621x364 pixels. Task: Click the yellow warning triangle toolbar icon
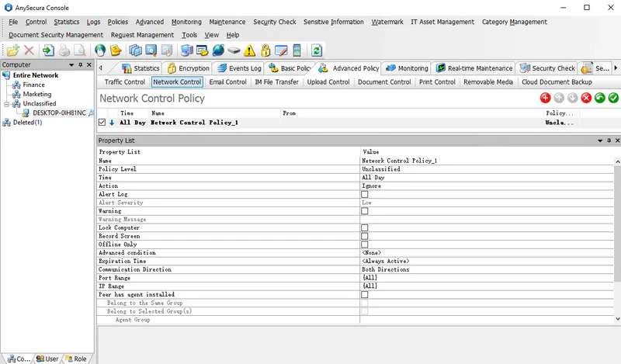pos(249,50)
